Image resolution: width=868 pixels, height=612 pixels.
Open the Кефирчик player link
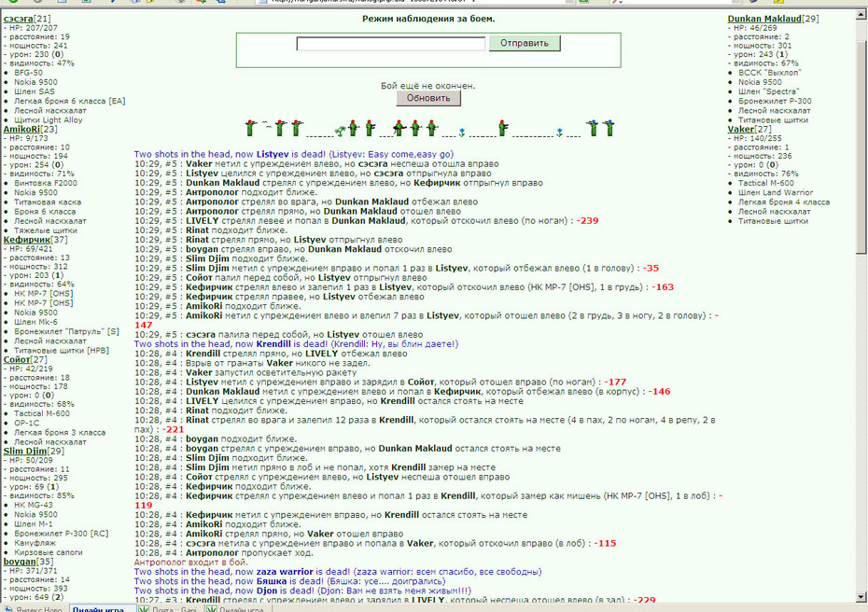click(26, 240)
